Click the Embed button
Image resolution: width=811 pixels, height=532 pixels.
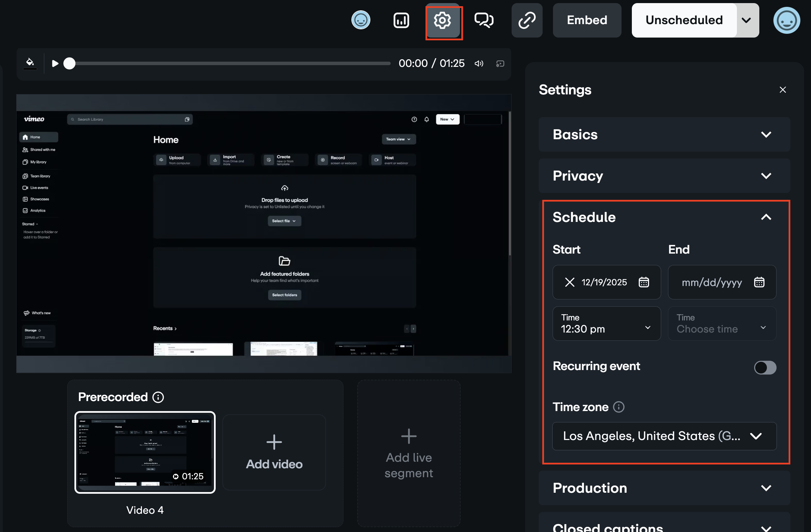pos(587,20)
